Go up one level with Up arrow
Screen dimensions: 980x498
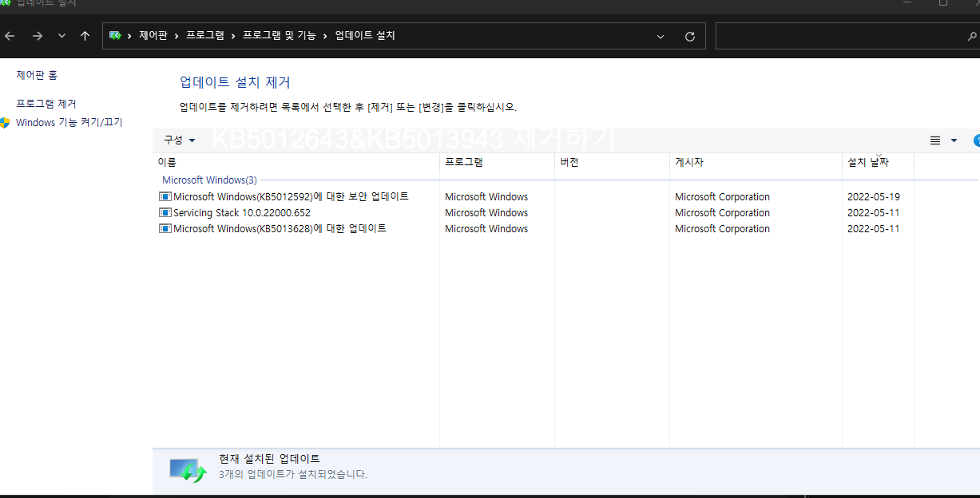85,36
